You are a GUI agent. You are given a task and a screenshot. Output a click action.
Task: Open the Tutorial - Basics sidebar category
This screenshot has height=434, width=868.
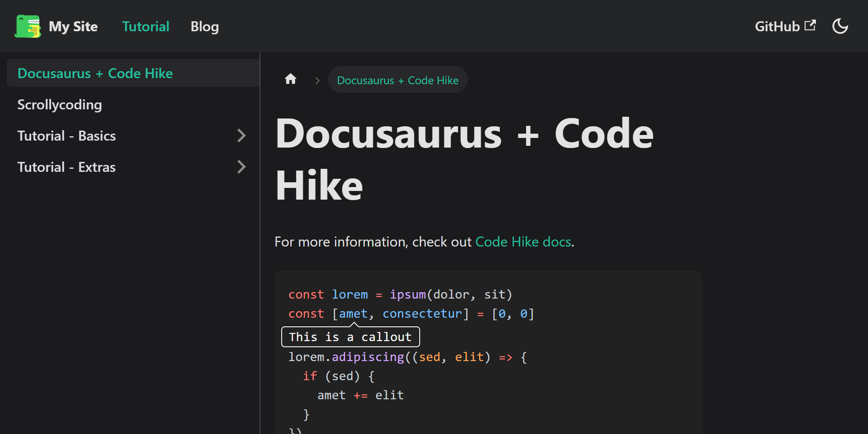click(66, 136)
